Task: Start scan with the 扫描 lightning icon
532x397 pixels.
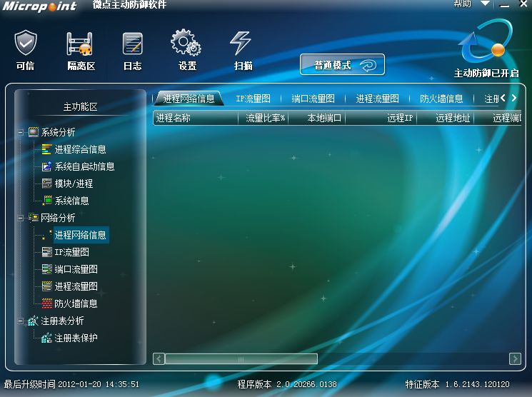Action: point(241,43)
